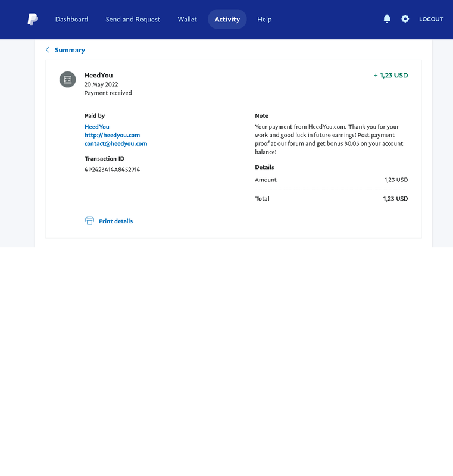Open the Help menu item
The height and width of the screenshot is (476, 453).
pos(264,19)
